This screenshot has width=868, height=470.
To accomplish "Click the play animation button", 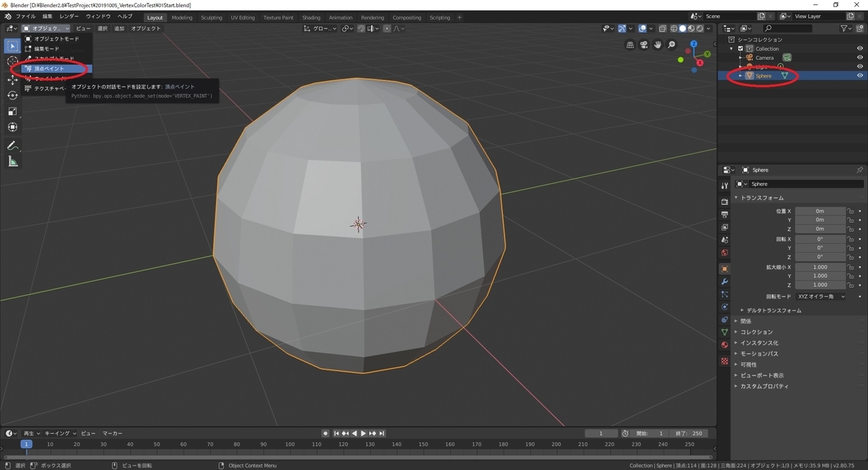I will point(364,433).
